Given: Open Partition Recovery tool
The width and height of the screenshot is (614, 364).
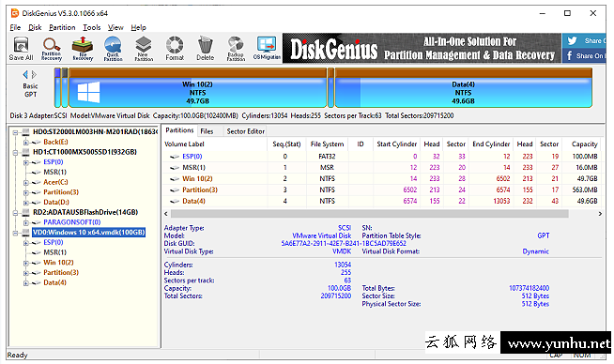Looking at the screenshot, I should pyautogui.click(x=52, y=49).
